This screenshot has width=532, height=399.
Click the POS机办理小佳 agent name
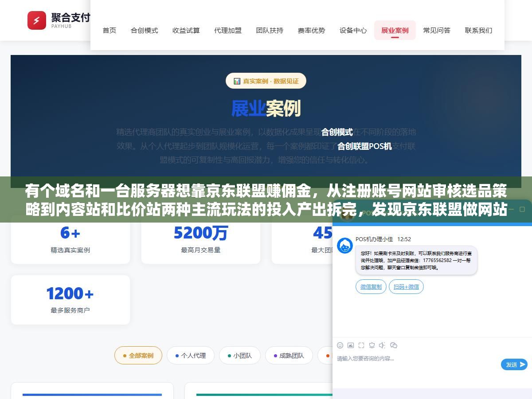pos(374,239)
